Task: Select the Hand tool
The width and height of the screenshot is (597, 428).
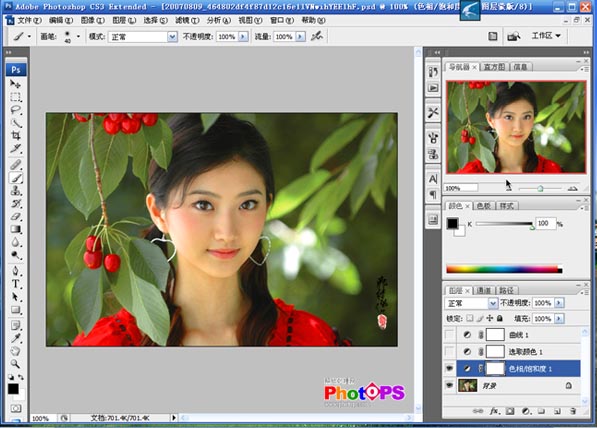Action: 16,351
